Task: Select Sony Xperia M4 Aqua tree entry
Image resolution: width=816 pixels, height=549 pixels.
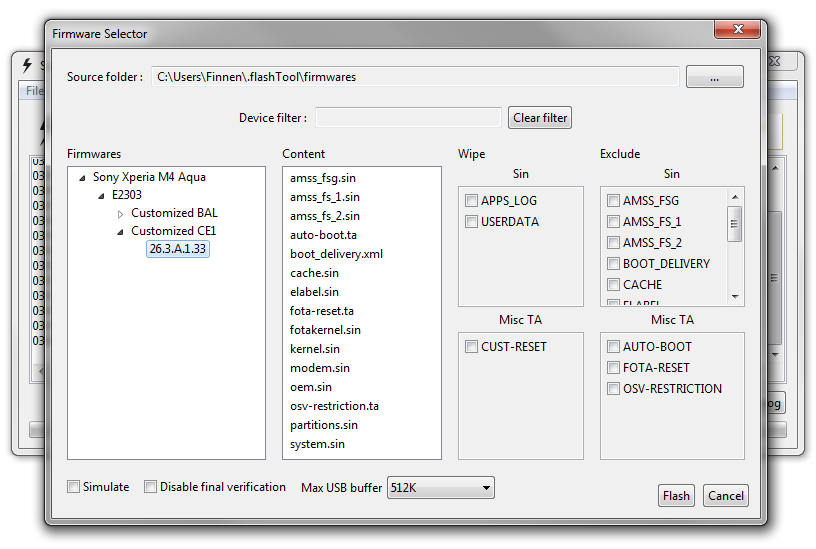Action: click(149, 177)
